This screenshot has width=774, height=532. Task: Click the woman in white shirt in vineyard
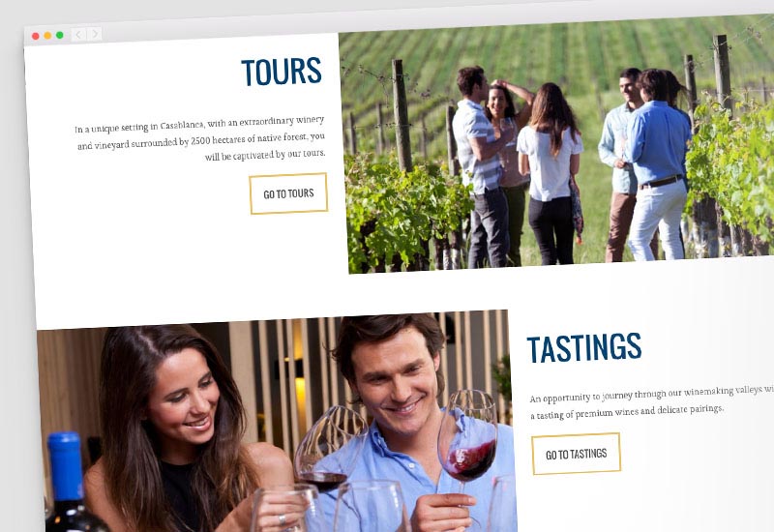tap(550, 173)
